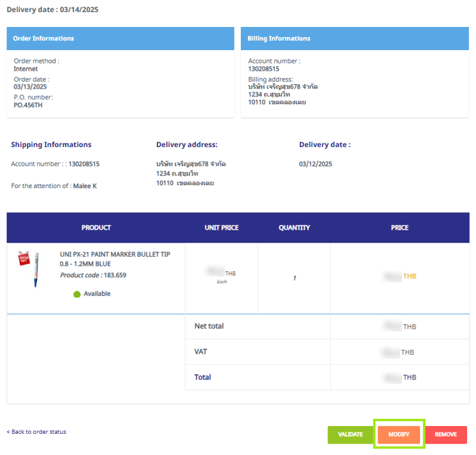Viewport: 476px width, 455px height.
Task: Click the Billing Informations panel header
Action: point(355,39)
